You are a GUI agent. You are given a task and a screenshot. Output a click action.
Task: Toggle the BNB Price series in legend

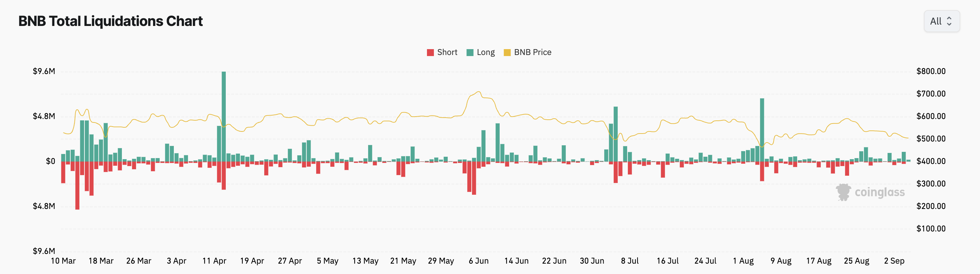point(527,53)
